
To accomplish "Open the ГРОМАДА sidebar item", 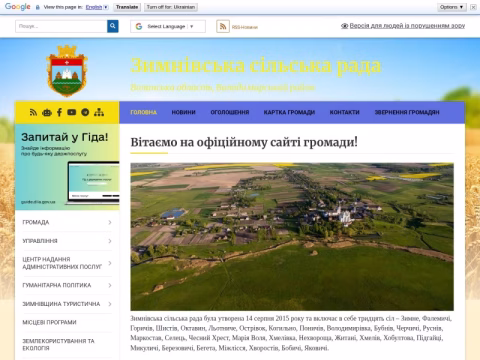I will point(36,222).
